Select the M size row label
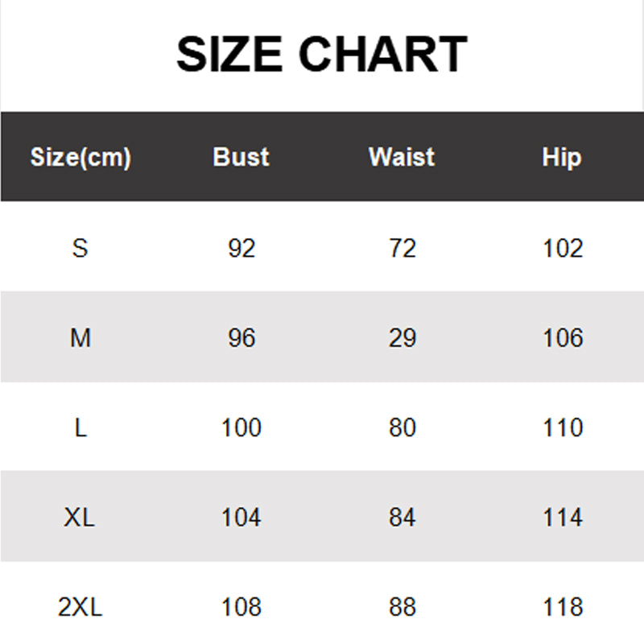The width and height of the screenshot is (644, 644). 80,338
